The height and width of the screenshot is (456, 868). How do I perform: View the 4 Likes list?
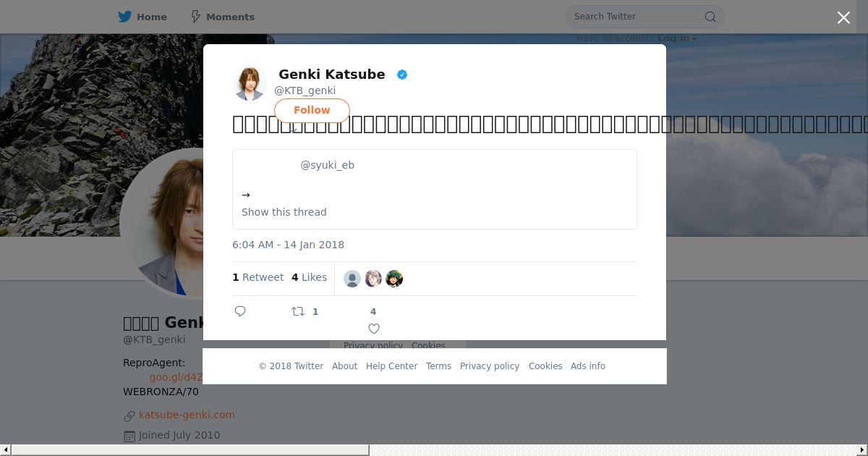[x=309, y=277]
